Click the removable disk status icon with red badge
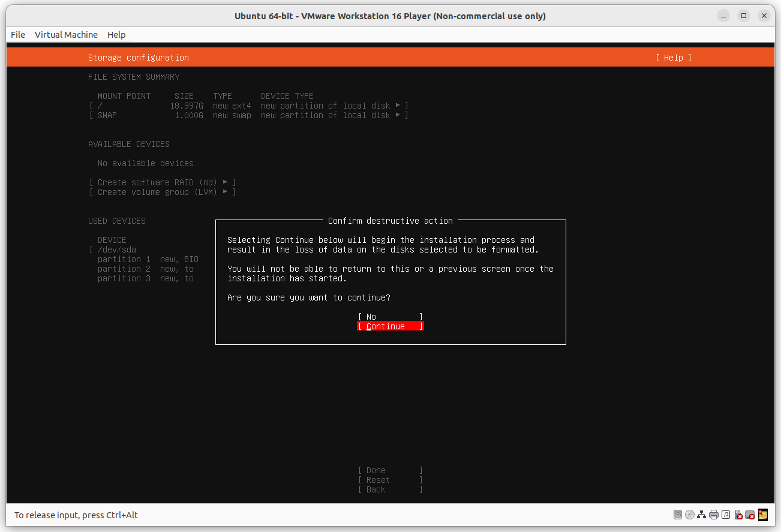This screenshot has width=781, height=532. pos(750,515)
